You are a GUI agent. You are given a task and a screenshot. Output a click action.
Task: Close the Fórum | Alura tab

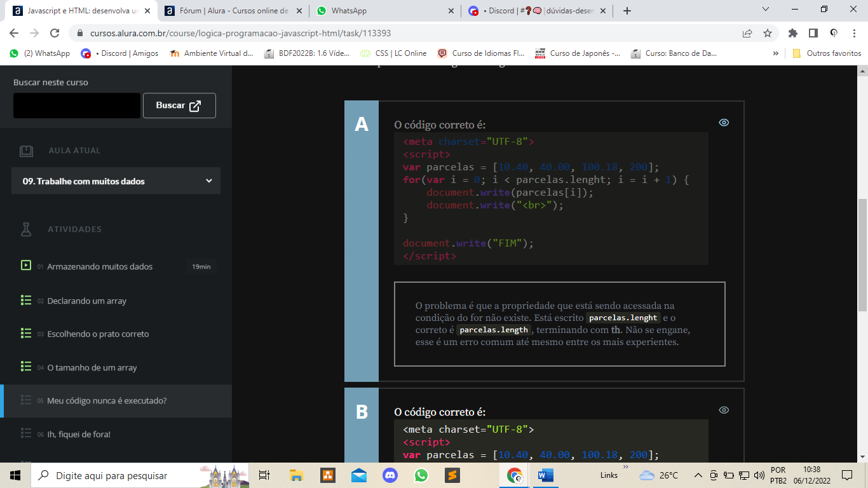click(x=299, y=11)
